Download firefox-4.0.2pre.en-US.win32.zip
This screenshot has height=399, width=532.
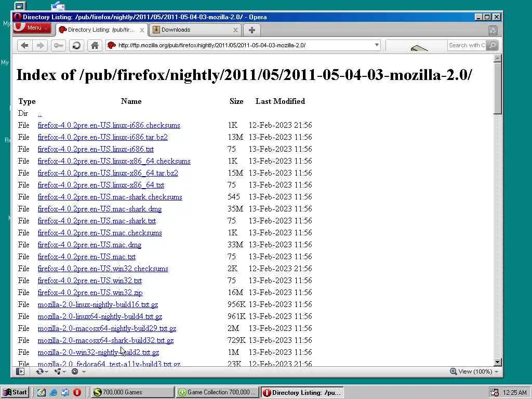click(x=90, y=292)
